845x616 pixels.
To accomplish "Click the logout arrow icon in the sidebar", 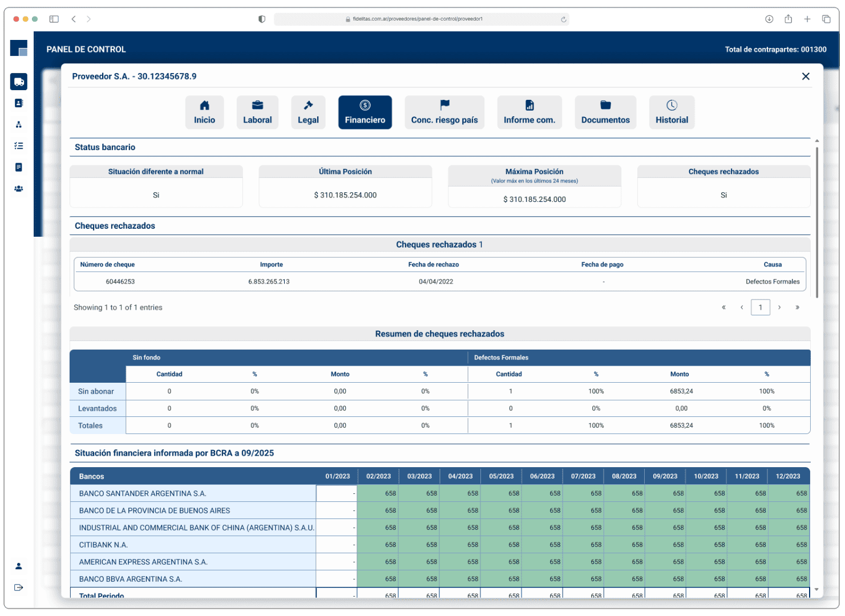I will [19, 587].
